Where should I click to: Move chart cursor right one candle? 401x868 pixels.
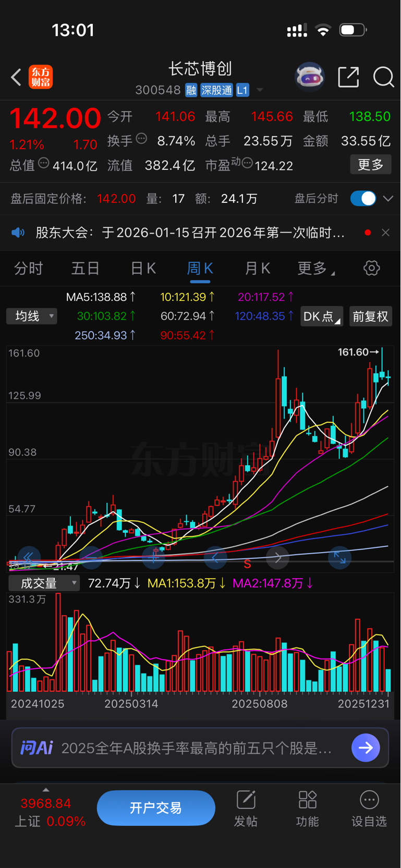[278, 558]
